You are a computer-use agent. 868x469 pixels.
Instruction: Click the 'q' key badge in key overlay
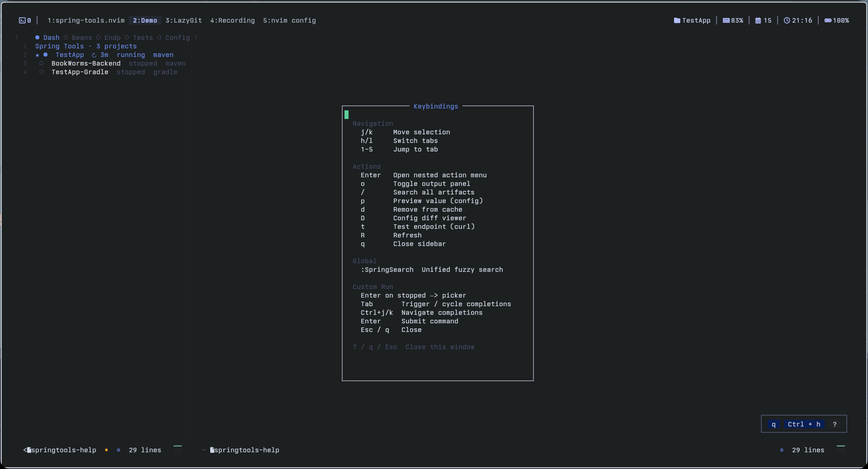pyautogui.click(x=774, y=424)
